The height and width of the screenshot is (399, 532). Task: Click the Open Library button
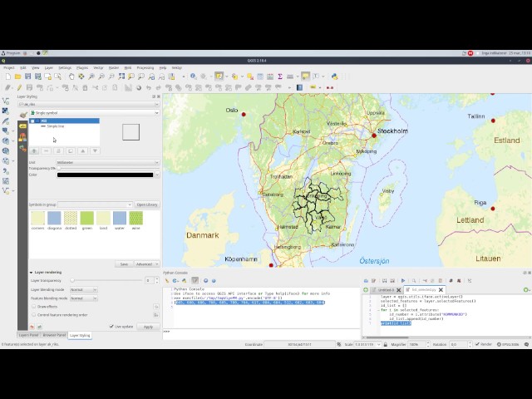(147, 204)
